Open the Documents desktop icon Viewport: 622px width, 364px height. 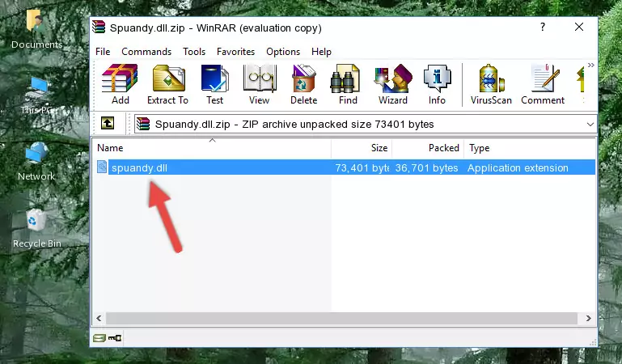pos(36,29)
